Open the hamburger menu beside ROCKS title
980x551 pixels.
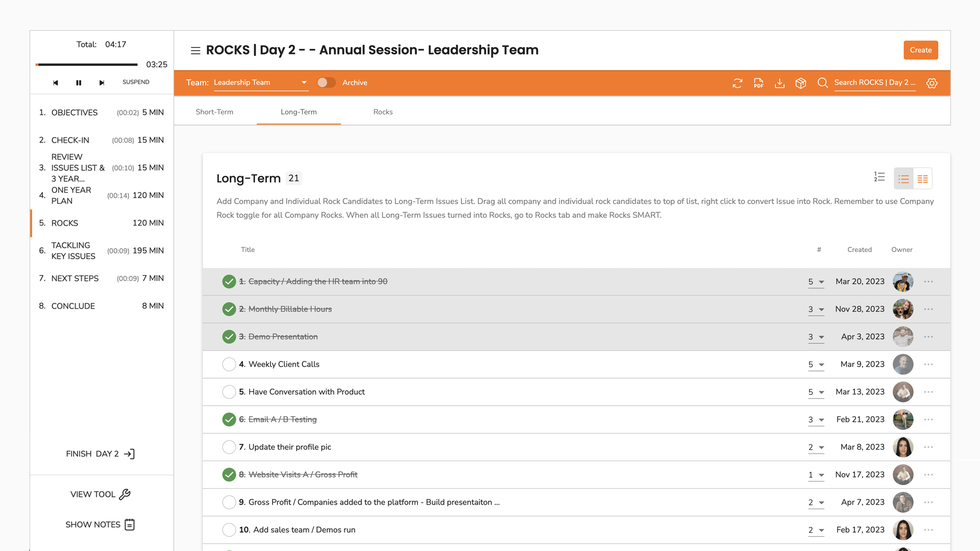(195, 51)
